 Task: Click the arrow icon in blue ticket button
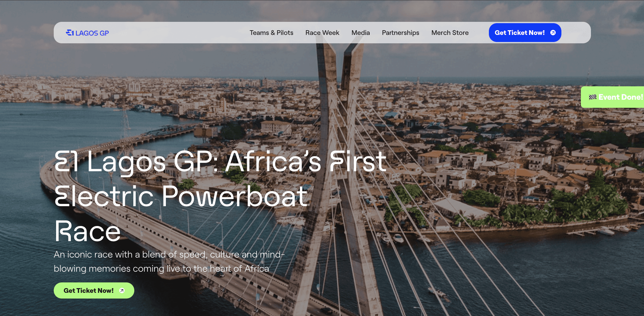(553, 33)
